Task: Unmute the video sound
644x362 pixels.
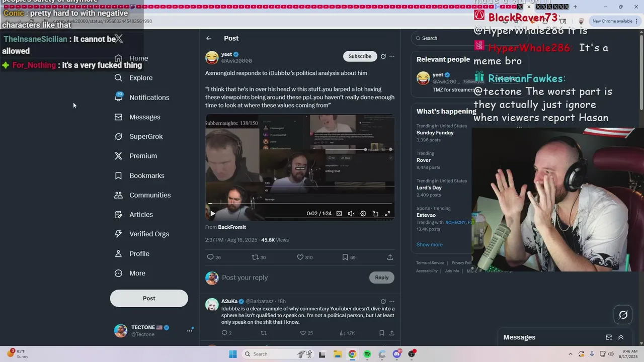Action: pos(351,214)
